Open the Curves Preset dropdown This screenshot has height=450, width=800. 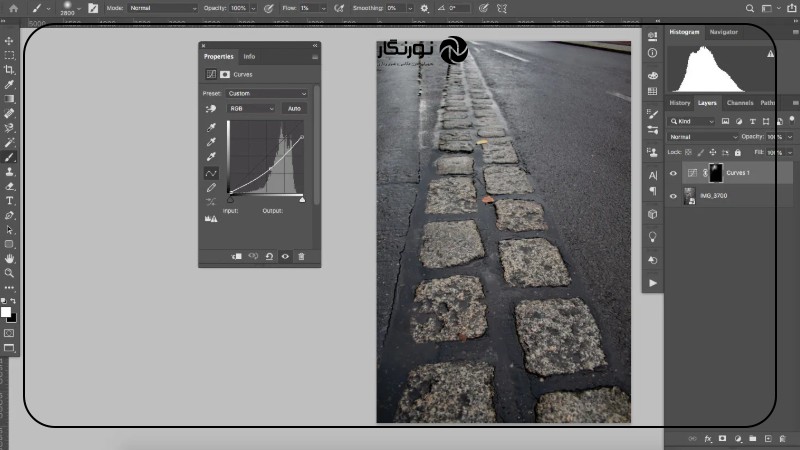tap(268, 93)
